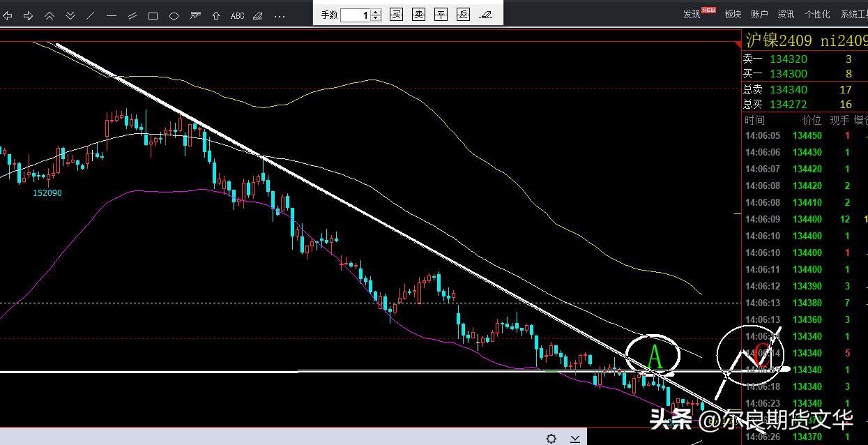Screen dimensions: 868x445
Task: Collapse the bottom panel with down arrow
Action: tap(575, 438)
